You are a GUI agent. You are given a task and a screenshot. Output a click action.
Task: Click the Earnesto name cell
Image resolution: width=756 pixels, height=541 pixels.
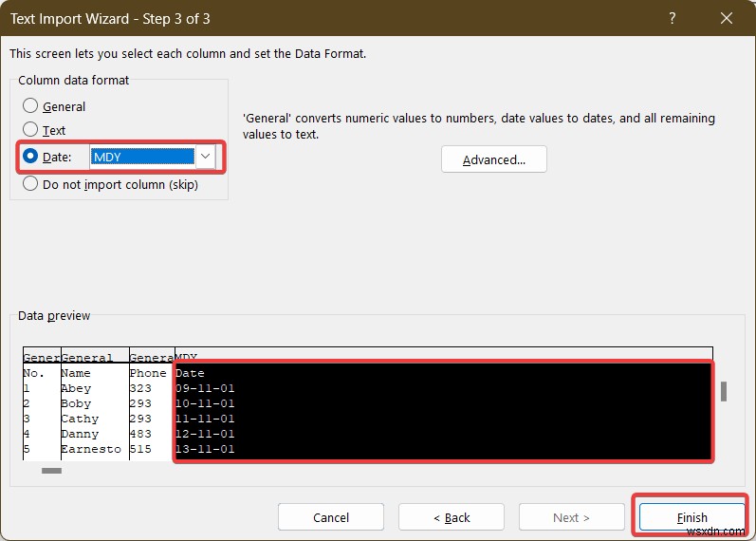coord(91,449)
